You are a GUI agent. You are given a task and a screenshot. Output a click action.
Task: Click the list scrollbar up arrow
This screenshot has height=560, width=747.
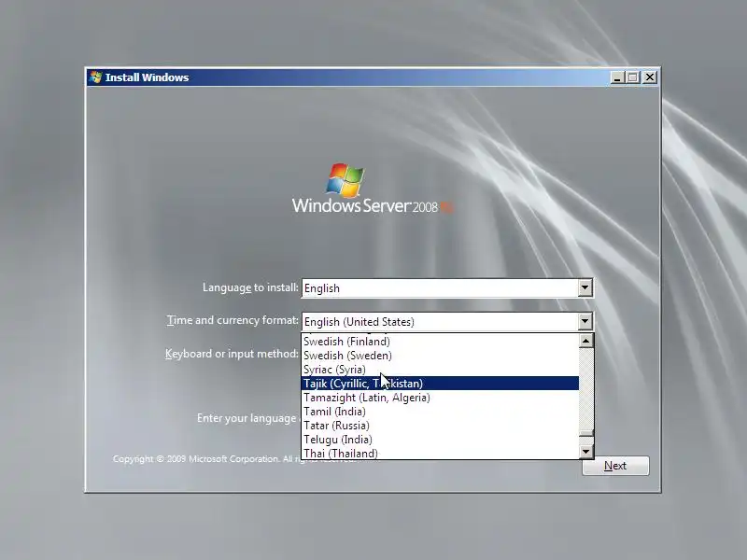(x=586, y=341)
